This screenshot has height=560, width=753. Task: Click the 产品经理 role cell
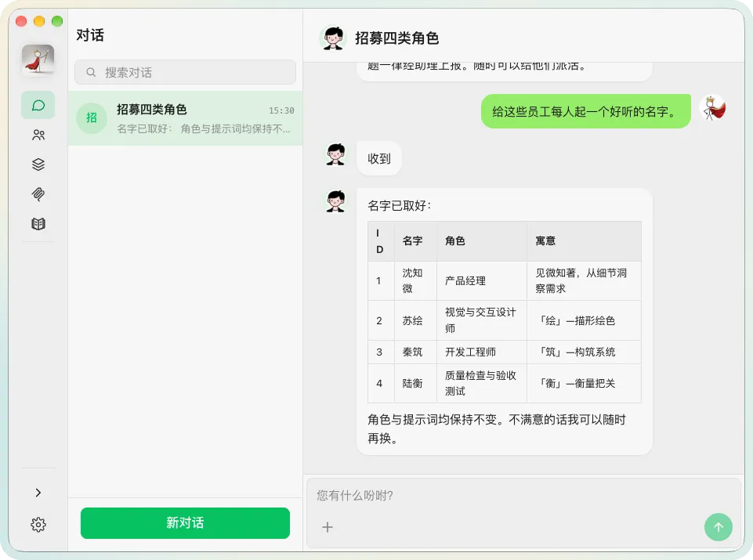click(482, 280)
